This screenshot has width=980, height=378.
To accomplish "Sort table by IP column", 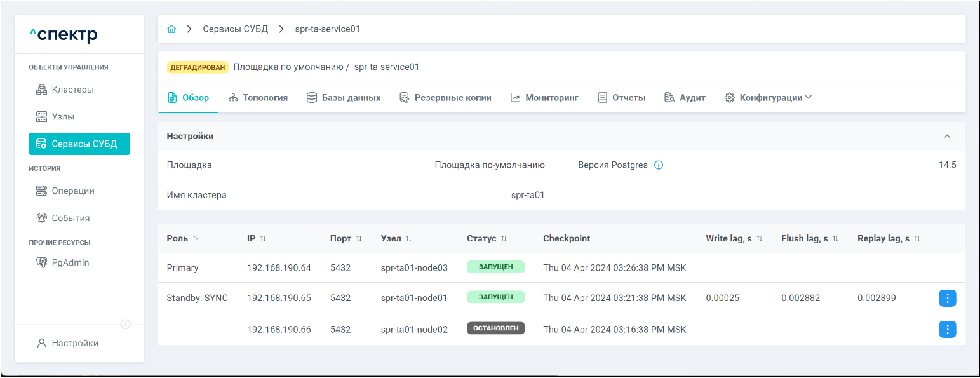I will pos(263,238).
